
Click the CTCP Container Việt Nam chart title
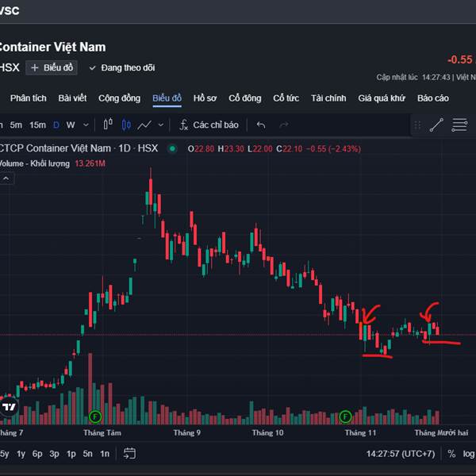(79, 148)
